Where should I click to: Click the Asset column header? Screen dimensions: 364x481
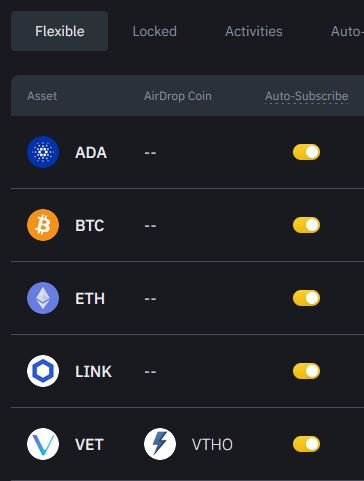click(x=42, y=96)
